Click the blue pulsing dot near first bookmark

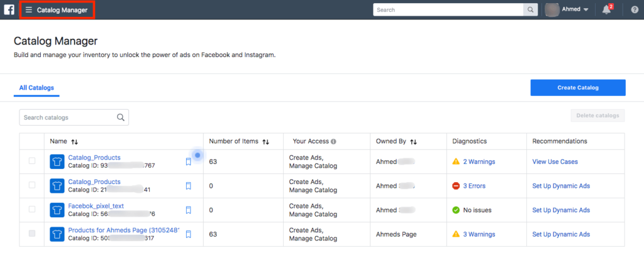pyautogui.click(x=197, y=156)
